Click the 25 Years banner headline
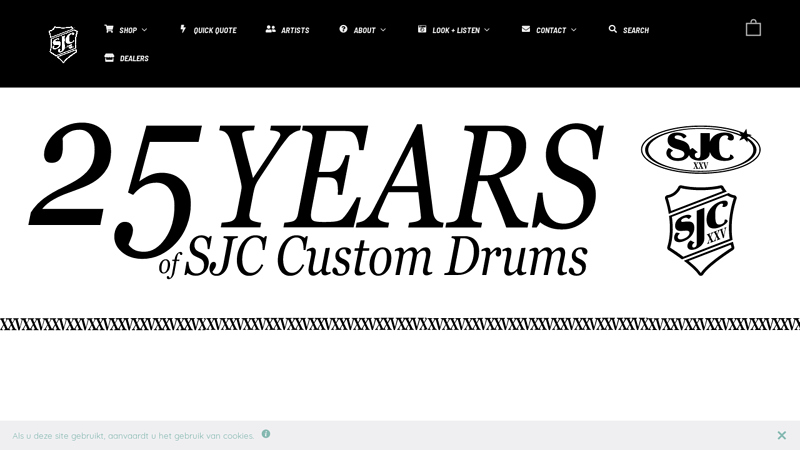 click(x=316, y=200)
